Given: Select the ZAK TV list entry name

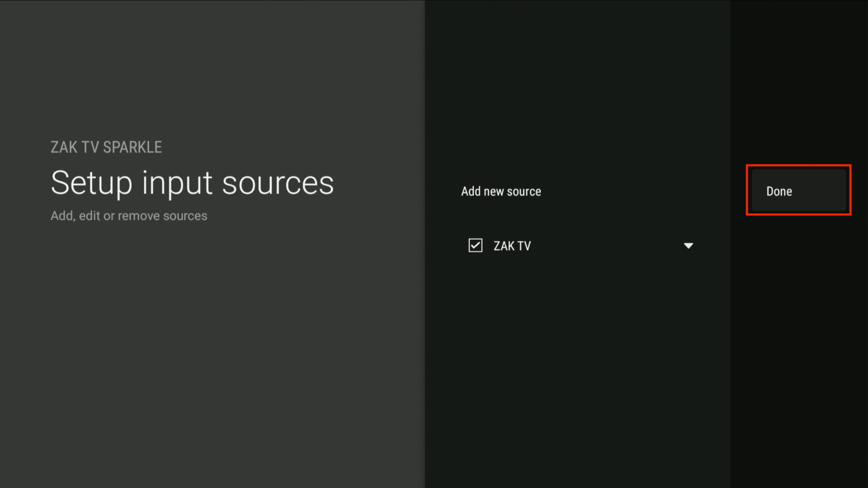Looking at the screenshot, I should 512,246.
